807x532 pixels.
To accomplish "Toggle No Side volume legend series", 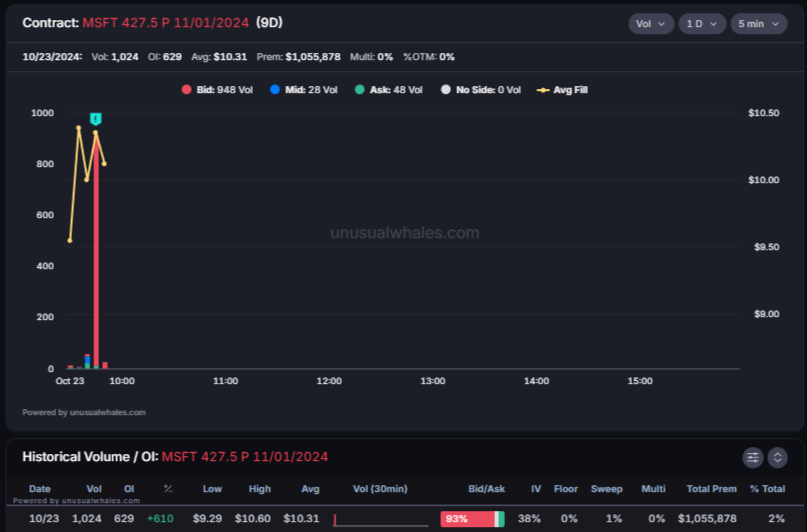I will (481, 90).
